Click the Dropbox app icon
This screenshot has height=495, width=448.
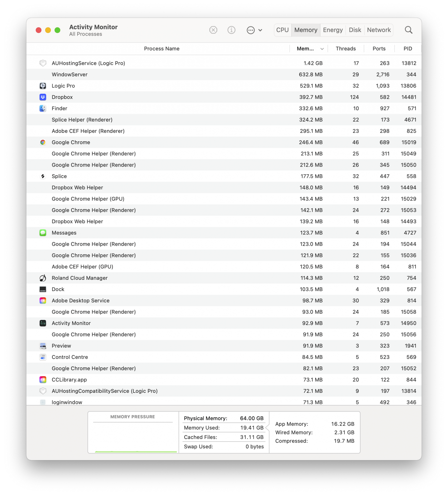[43, 97]
